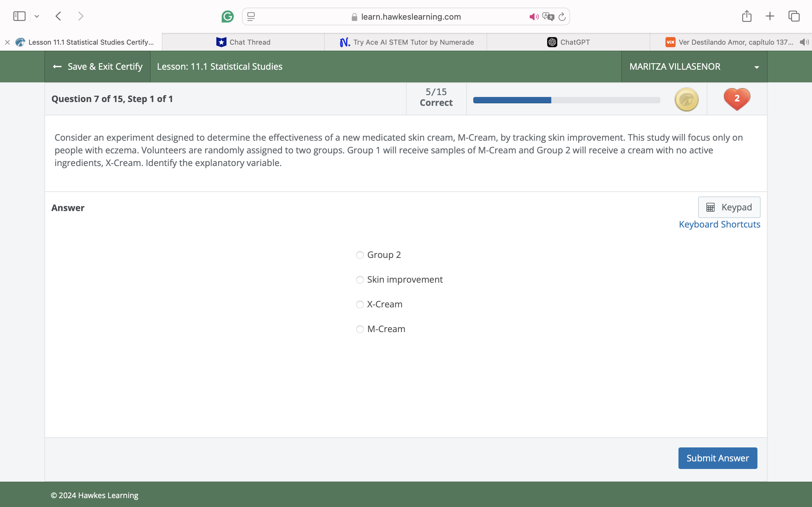Image resolution: width=812 pixels, height=507 pixels.
Task: Mute the audio speaker icon in address bar
Action: tap(534, 17)
